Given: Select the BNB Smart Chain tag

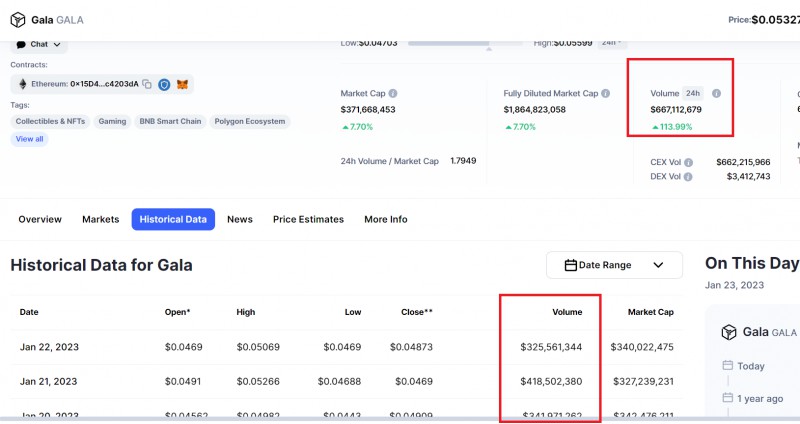Looking at the screenshot, I should tap(170, 121).
